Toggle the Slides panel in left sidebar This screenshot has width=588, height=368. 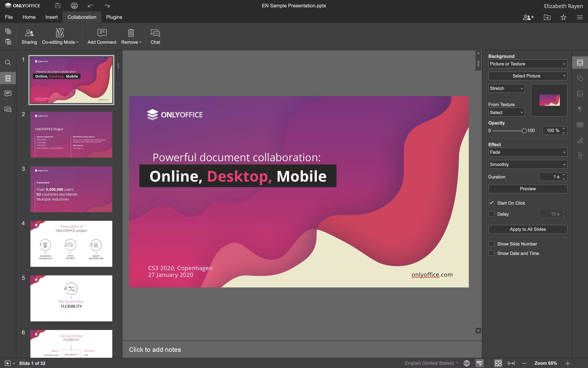[8, 78]
